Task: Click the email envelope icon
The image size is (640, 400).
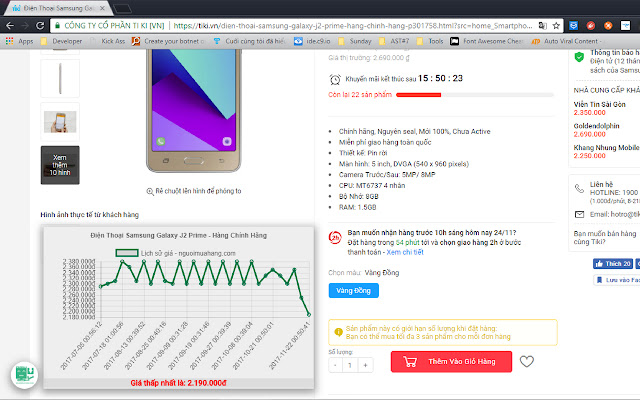Action: [x=579, y=214]
